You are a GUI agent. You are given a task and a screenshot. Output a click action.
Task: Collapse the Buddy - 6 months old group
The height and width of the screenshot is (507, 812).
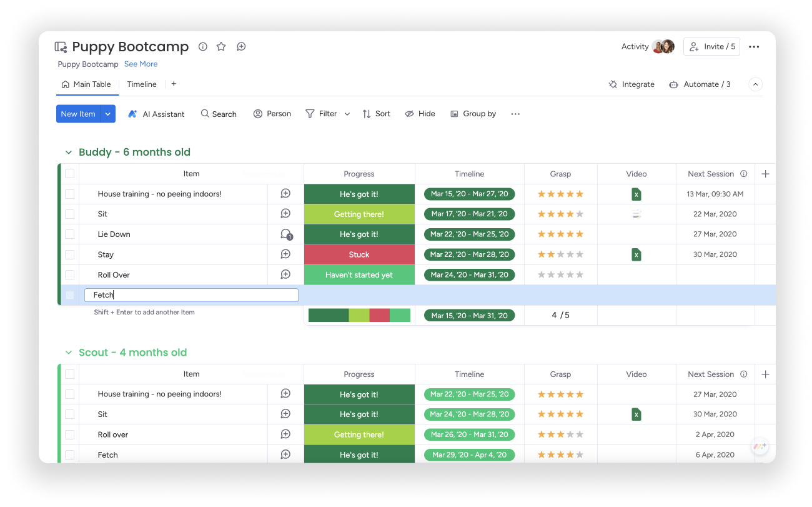pos(69,152)
